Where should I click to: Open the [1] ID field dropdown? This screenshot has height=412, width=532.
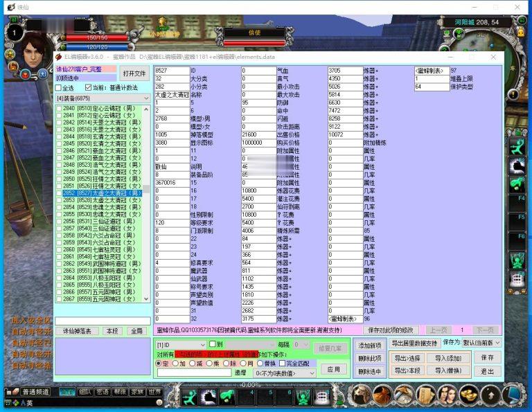tap(181, 345)
